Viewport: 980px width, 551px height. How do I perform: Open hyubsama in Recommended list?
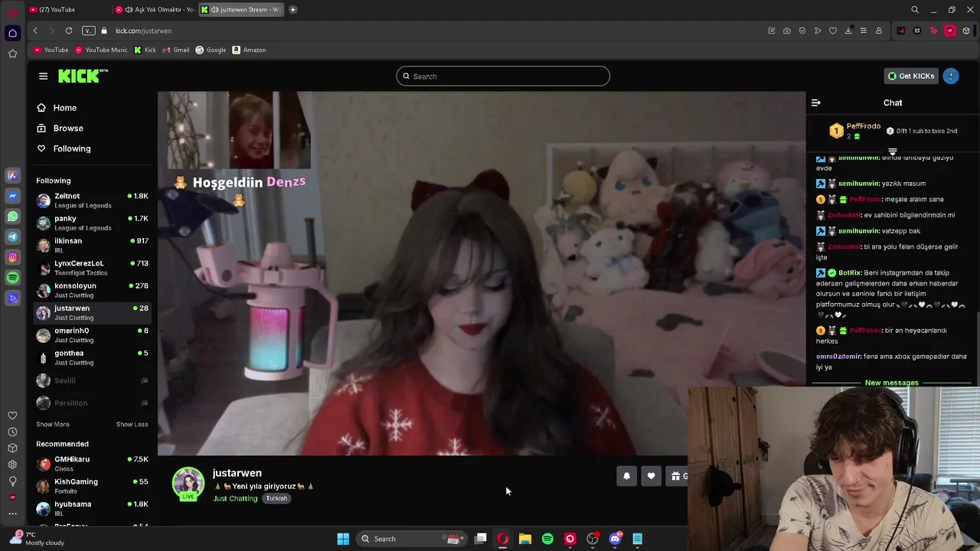coord(92,508)
